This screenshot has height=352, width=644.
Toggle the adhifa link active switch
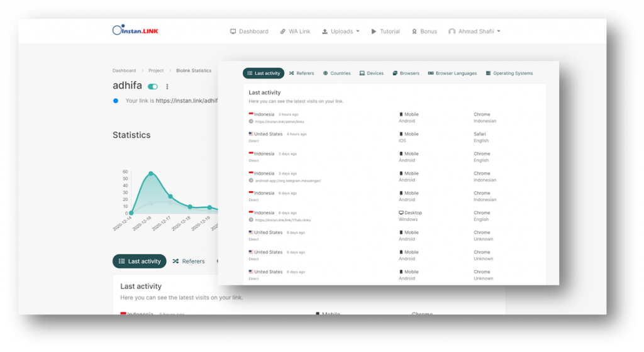coord(153,87)
